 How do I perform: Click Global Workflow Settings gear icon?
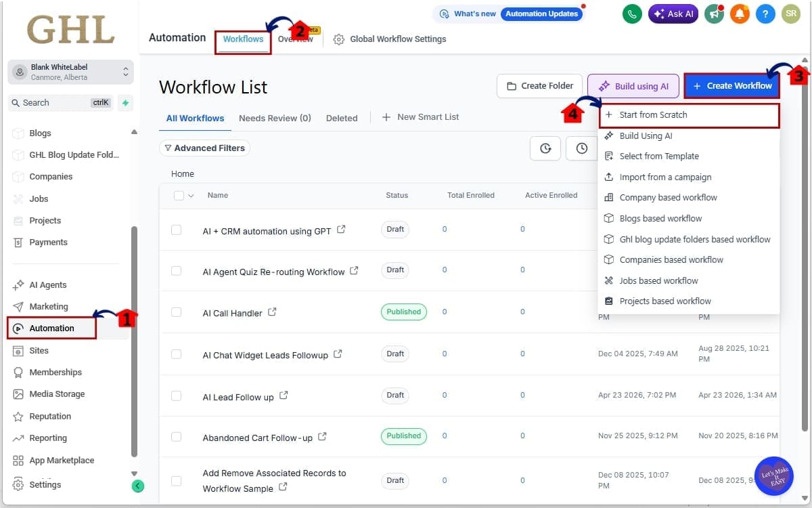pos(339,39)
